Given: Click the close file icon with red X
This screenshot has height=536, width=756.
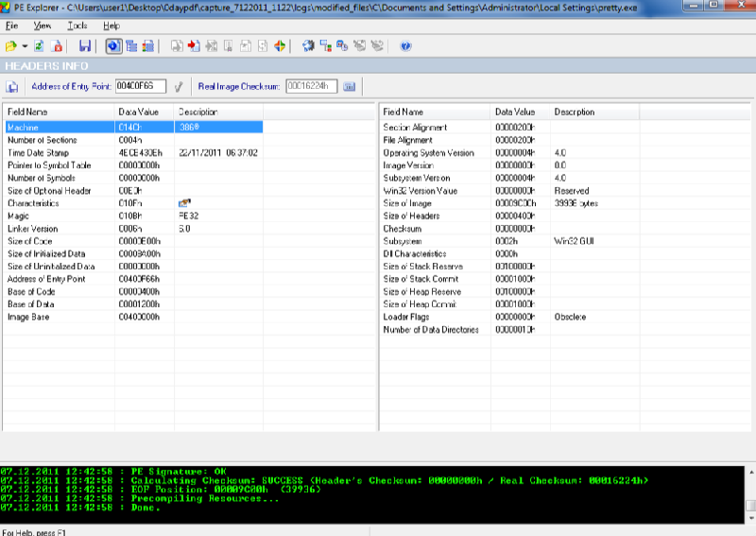Looking at the screenshot, I should pos(57,45).
